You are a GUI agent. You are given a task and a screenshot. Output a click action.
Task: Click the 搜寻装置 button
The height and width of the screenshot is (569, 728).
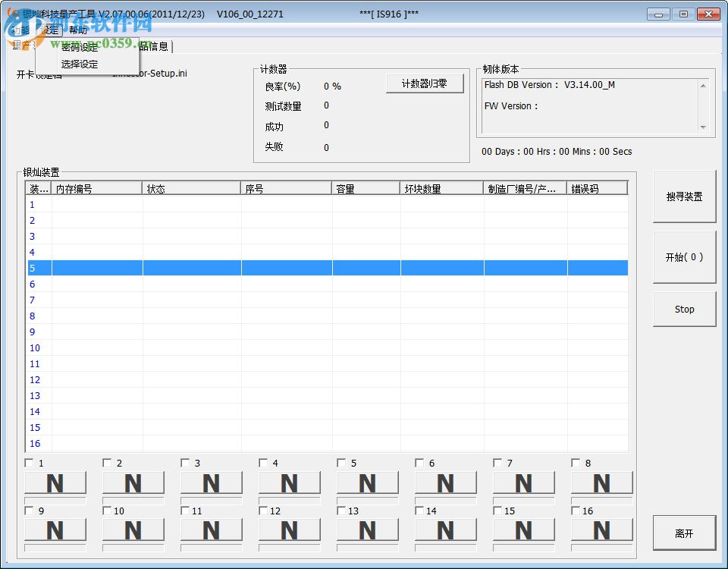coord(683,196)
